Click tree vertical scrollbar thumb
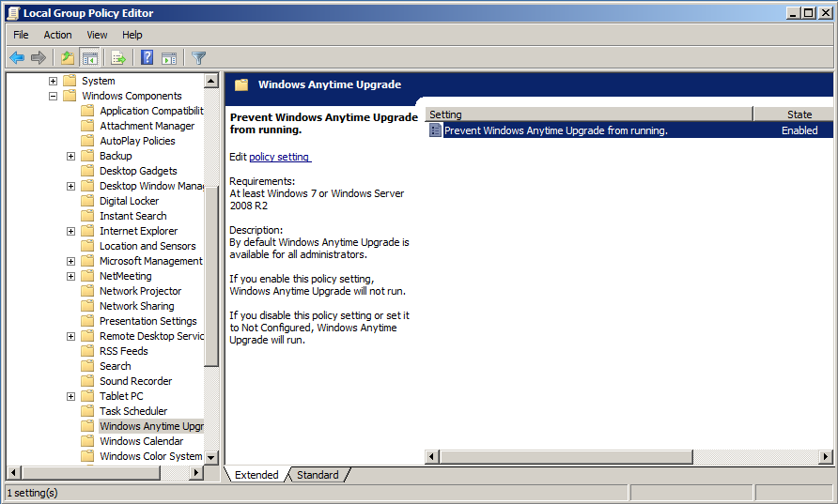Viewport: 838px width, 504px height. (x=211, y=276)
